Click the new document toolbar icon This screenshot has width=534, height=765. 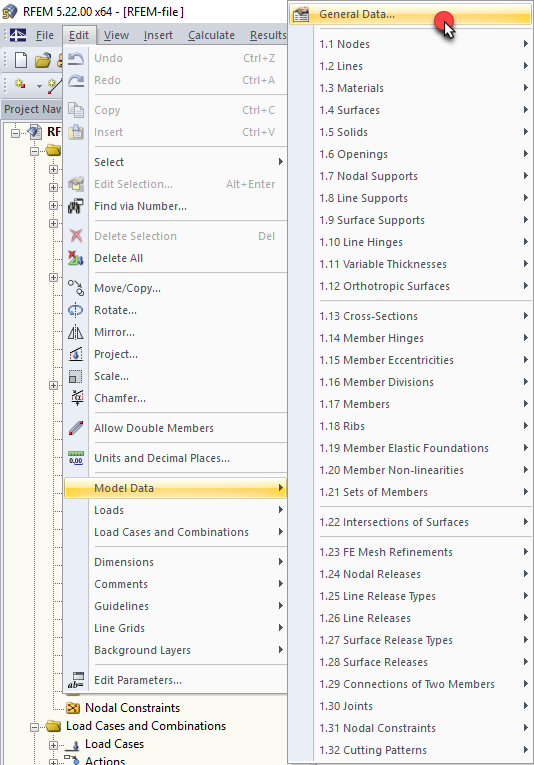[21, 60]
